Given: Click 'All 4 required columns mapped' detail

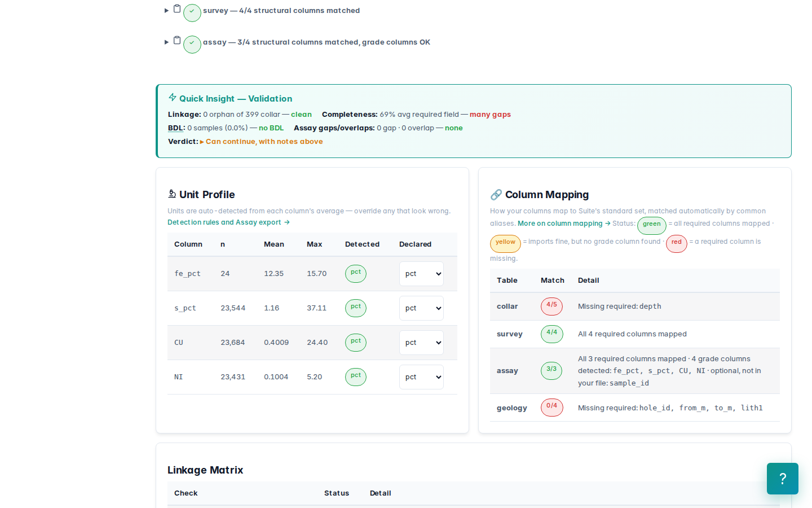Looking at the screenshot, I should click(x=632, y=334).
